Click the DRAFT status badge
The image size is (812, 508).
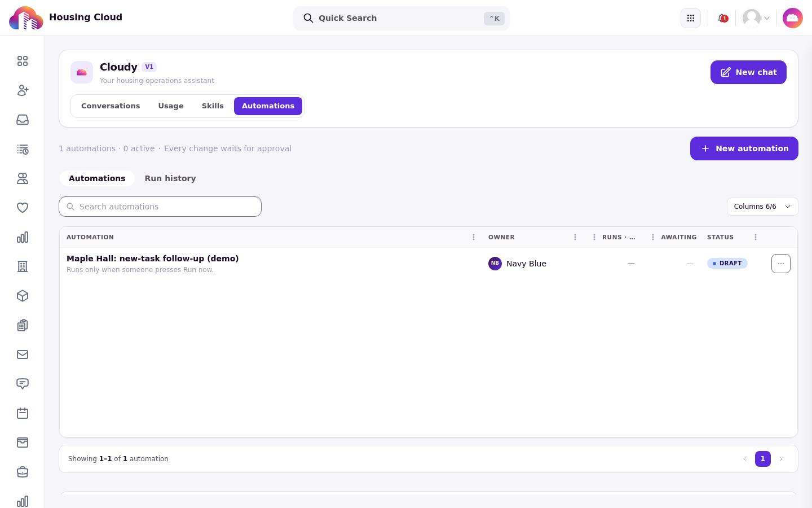pyautogui.click(x=727, y=264)
